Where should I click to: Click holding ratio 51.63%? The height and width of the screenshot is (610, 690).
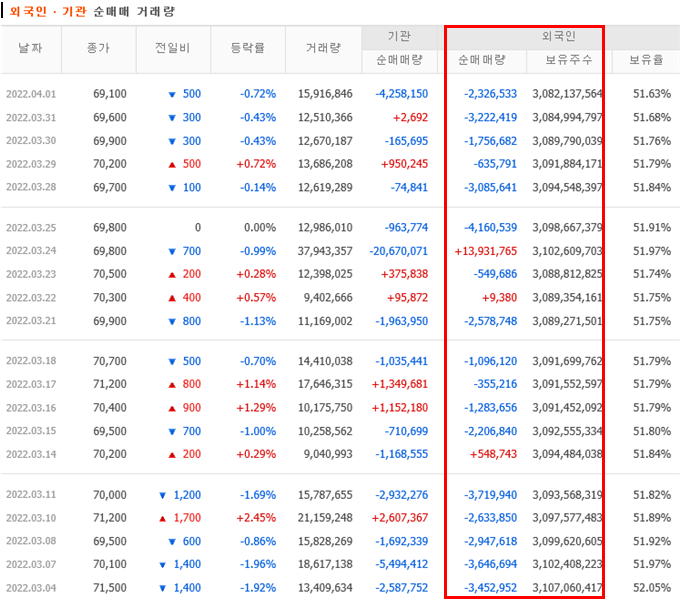pyautogui.click(x=652, y=94)
